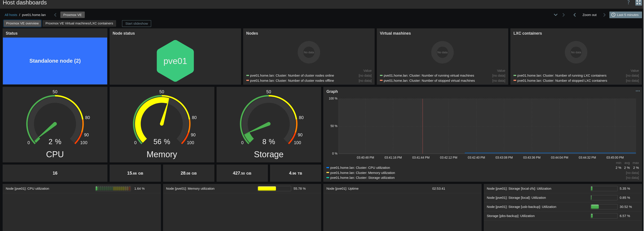Click the 55.78 % memory value
The height and width of the screenshot is (231, 644).
point(300,188)
